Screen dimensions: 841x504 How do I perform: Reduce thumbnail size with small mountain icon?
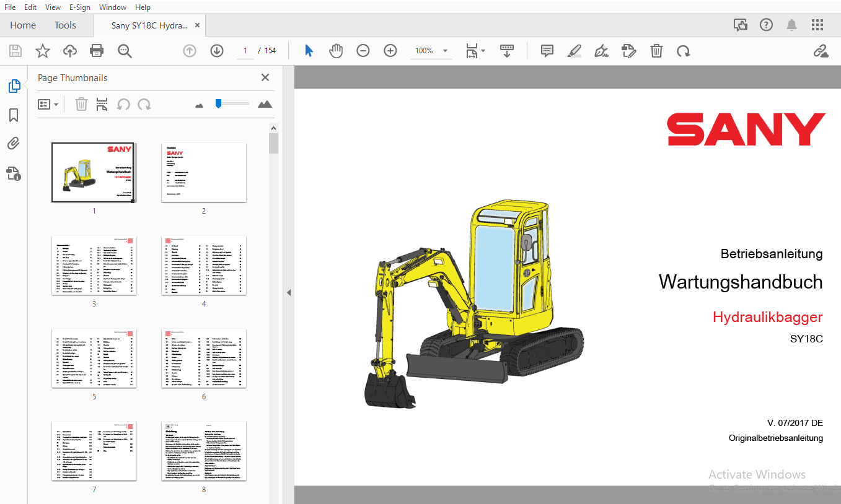click(x=199, y=105)
